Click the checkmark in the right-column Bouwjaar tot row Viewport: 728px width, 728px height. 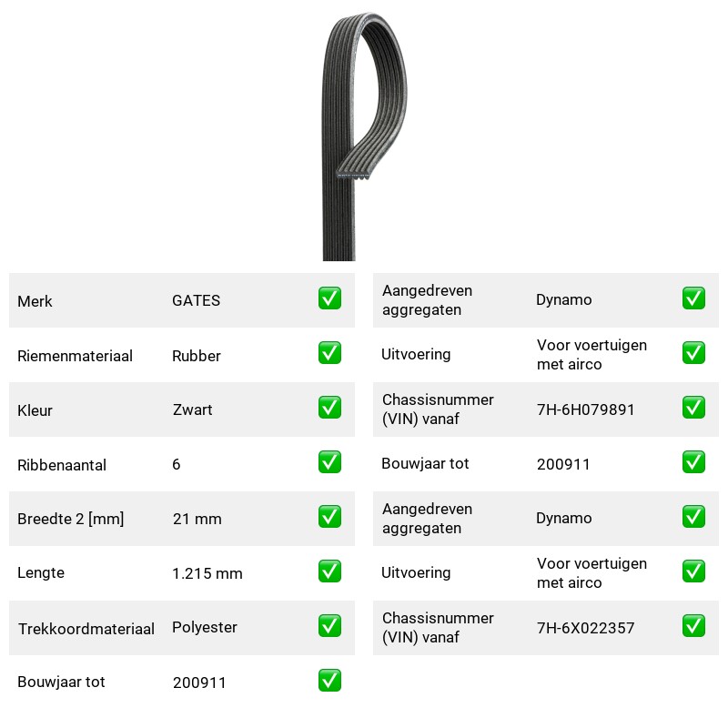click(x=693, y=462)
